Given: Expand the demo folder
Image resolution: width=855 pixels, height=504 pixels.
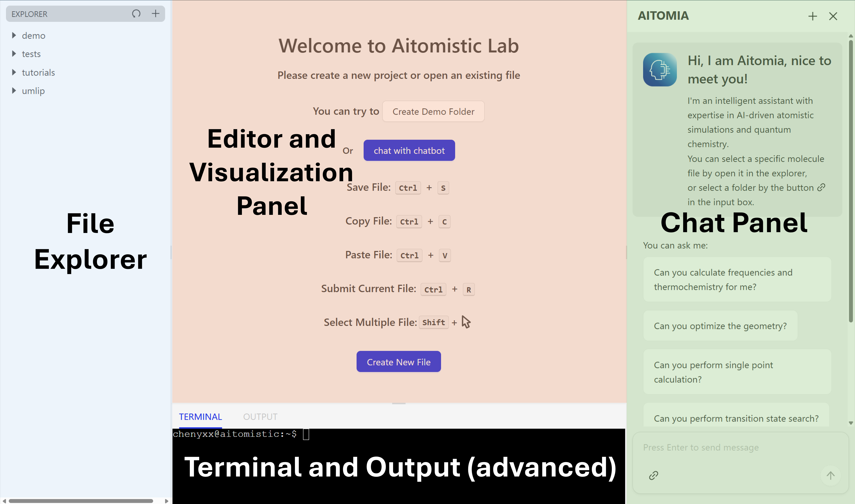Looking at the screenshot, I should point(14,35).
